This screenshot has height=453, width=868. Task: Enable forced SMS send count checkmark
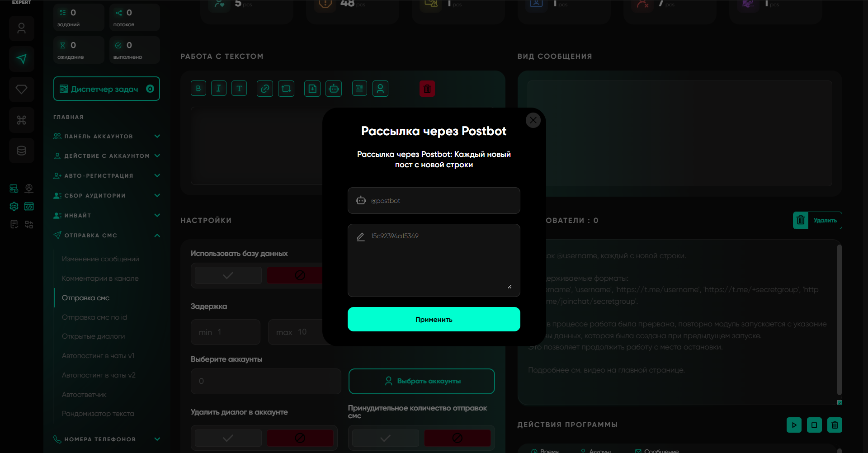pos(385,438)
